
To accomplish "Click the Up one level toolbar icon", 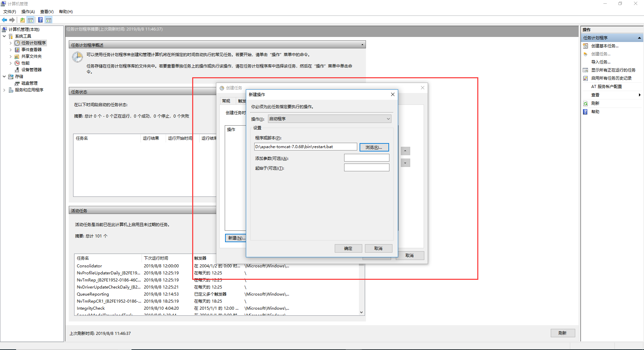I will pos(22,20).
